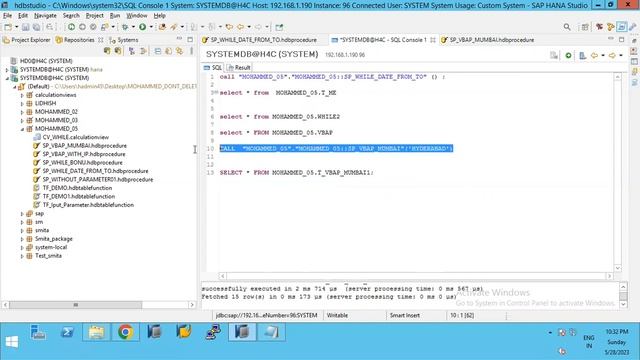Click the File Explorer taskbar icon
Viewport: 640px width, 360px height.
coord(96,332)
